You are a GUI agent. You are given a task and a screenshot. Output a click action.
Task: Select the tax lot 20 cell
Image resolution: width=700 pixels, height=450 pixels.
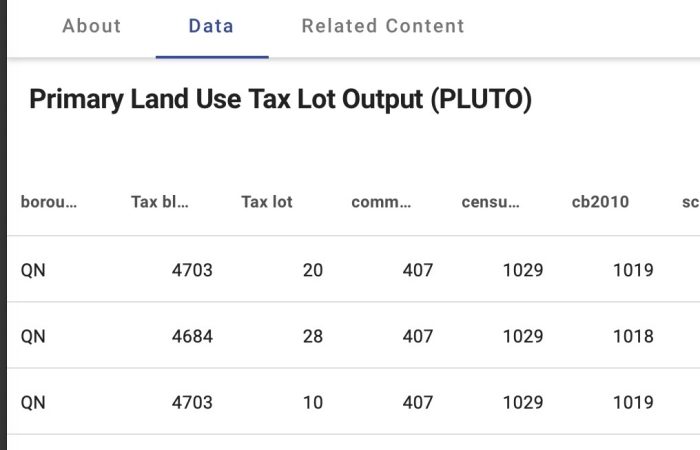coord(312,270)
